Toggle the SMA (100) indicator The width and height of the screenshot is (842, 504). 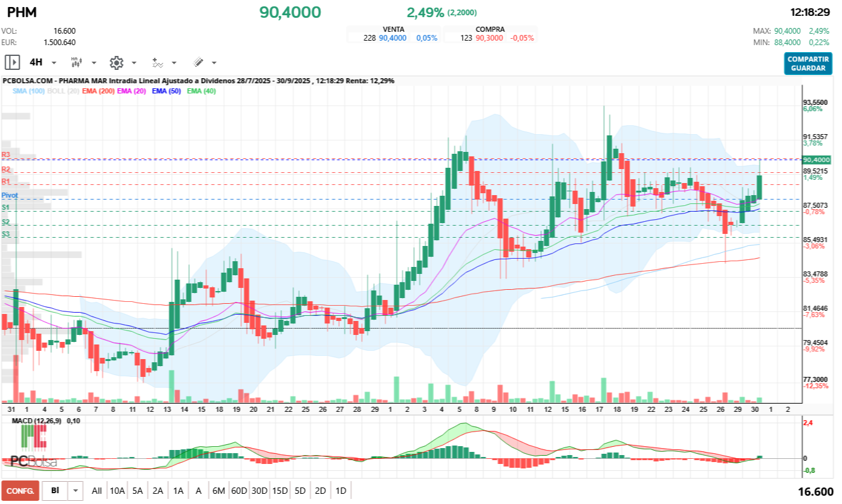pos(29,91)
